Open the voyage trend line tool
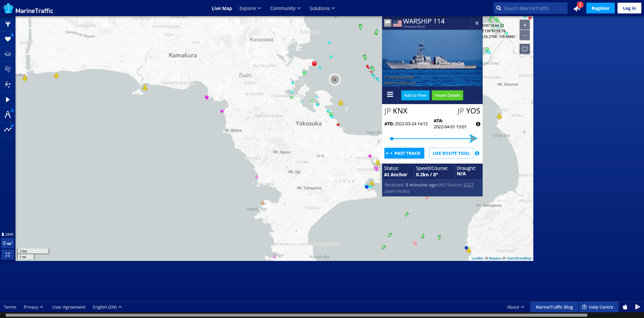 point(8,129)
